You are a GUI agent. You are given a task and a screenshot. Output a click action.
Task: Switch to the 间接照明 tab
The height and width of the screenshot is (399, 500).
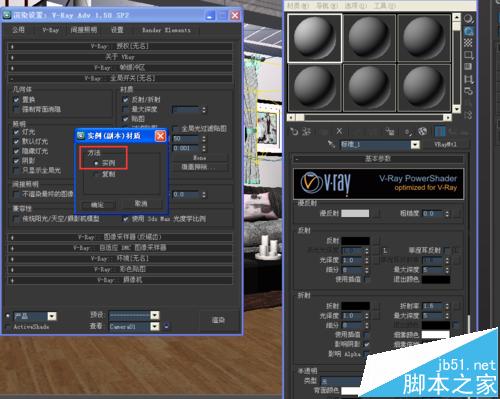click(x=83, y=30)
